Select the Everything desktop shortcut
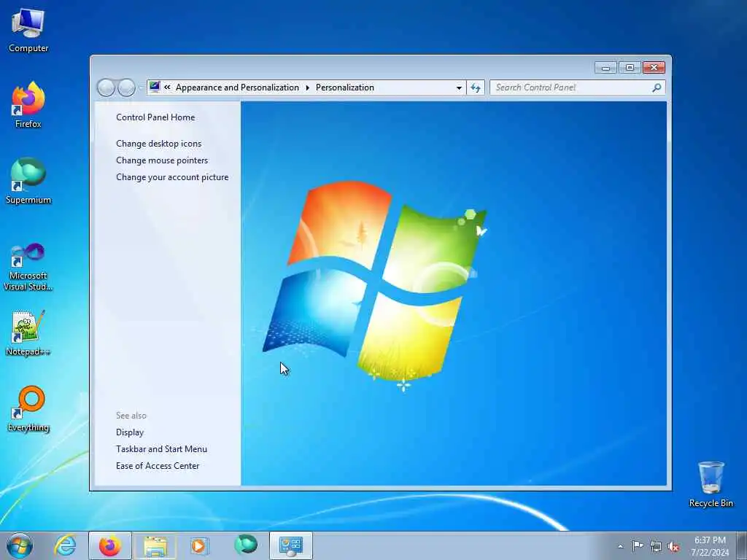The width and height of the screenshot is (747, 560). 28,408
